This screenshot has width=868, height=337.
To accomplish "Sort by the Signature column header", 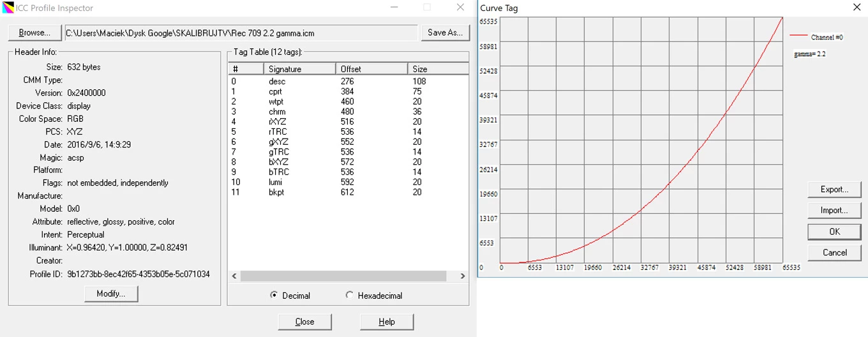I will click(x=299, y=69).
